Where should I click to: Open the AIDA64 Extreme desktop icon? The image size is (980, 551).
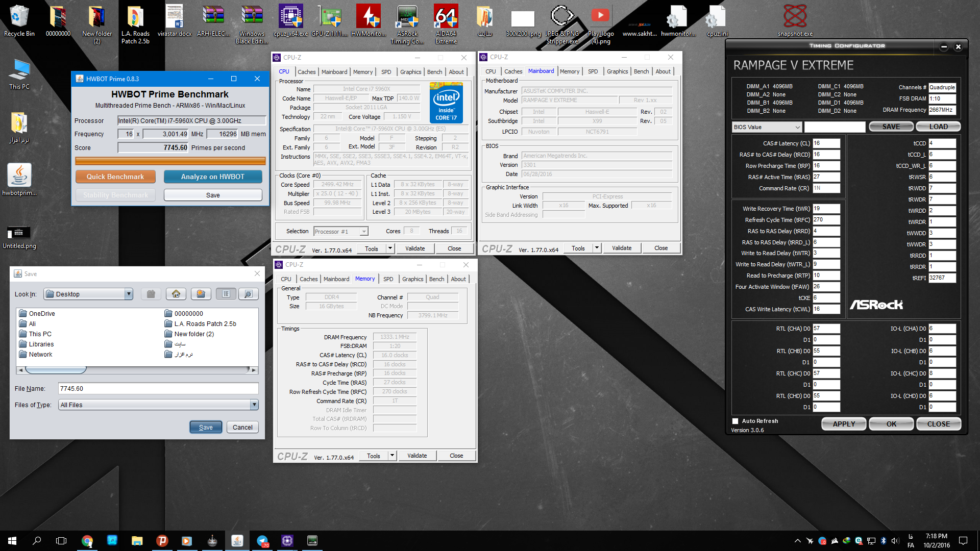click(x=446, y=24)
